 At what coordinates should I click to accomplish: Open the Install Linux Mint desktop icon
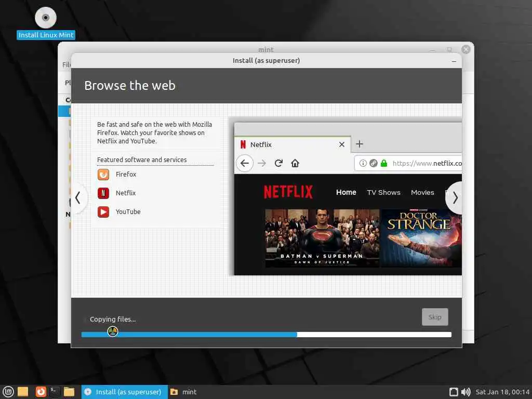[46, 23]
